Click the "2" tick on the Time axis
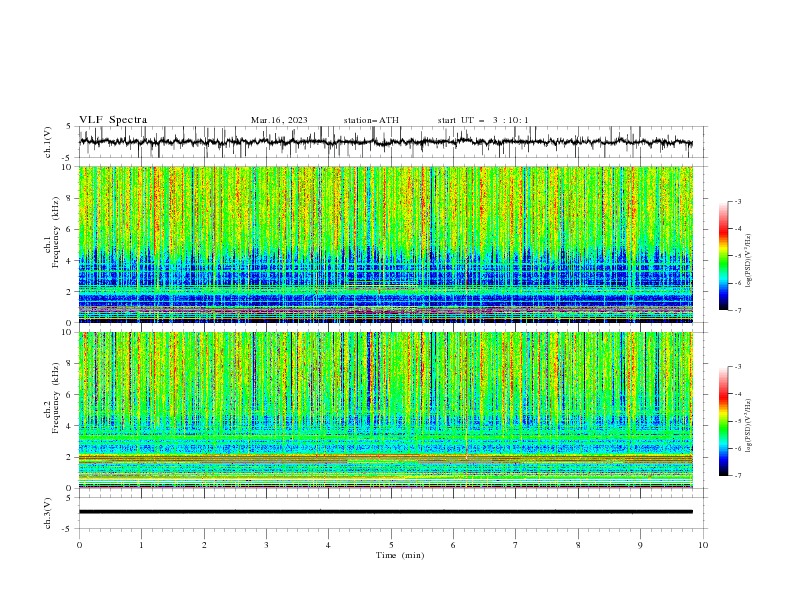 pos(204,545)
